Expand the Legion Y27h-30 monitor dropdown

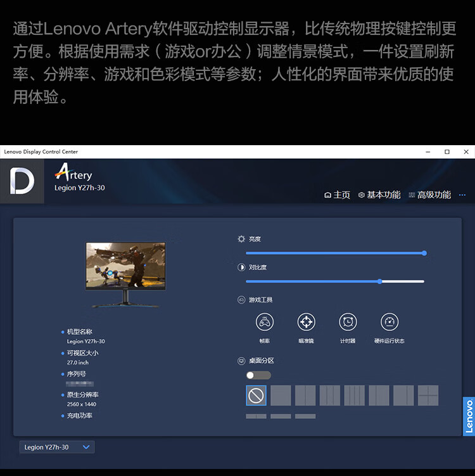(57, 447)
